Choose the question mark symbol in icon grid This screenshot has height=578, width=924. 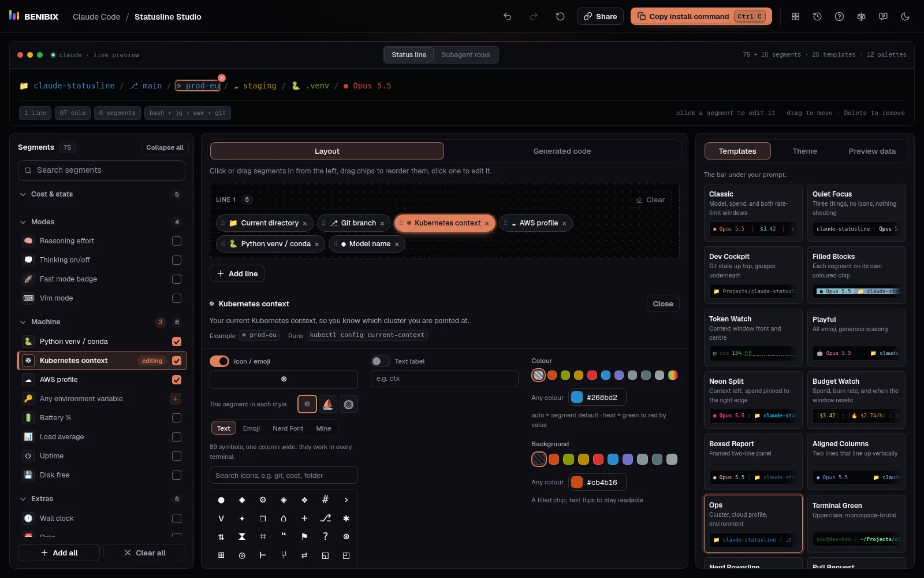coord(325,537)
